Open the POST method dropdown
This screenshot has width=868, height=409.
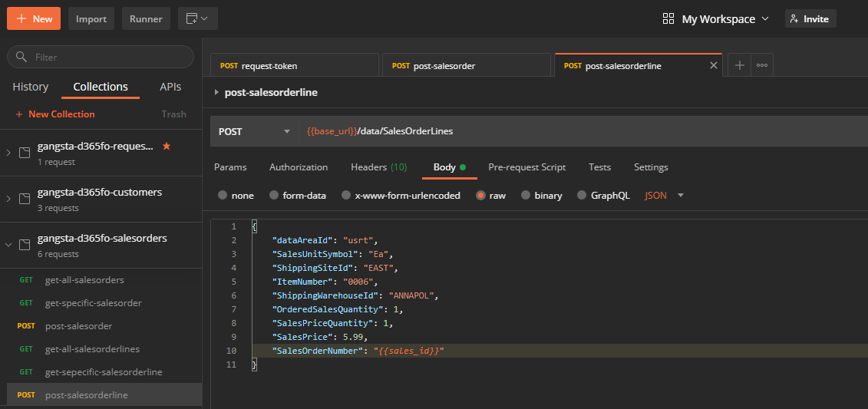(254, 131)
